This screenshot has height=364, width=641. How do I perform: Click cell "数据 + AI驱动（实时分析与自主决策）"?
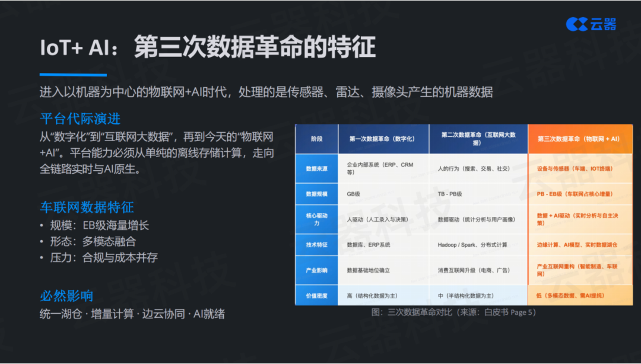[580, 219]
